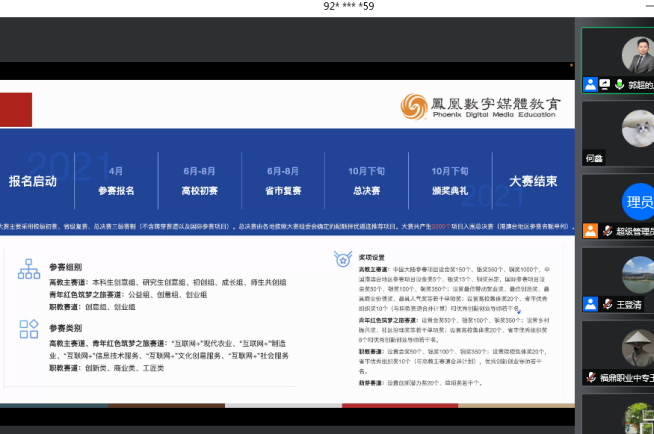The image size is (654, 434).
Task: Click the 奖项设置 medal icon
Action: (x=342, y=259)
